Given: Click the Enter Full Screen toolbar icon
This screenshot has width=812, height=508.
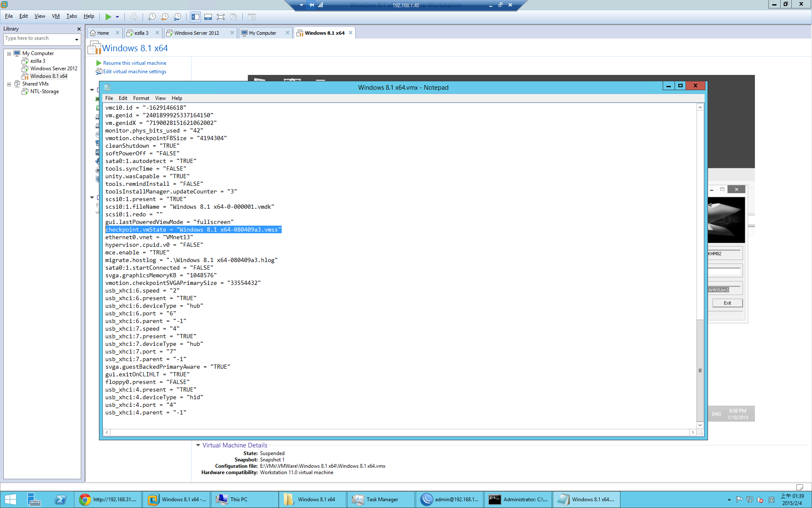Looking at the screenshot, I should 221,17.
